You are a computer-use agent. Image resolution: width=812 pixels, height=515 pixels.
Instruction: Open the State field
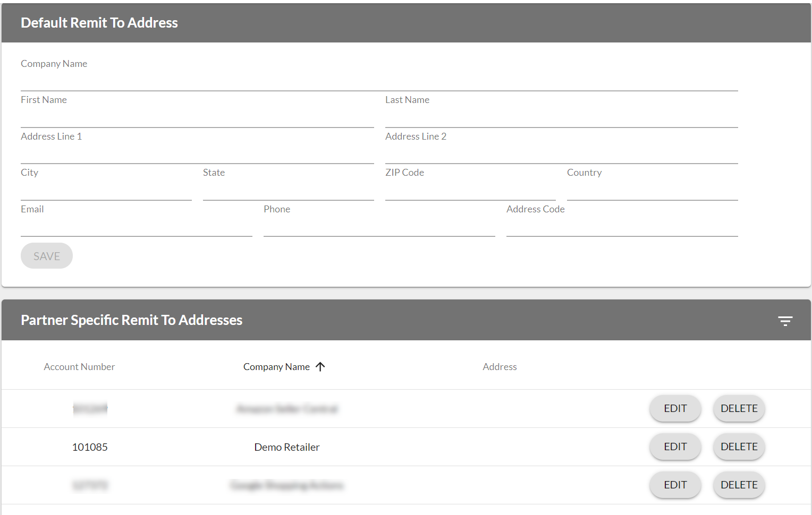tap(288, 190)
